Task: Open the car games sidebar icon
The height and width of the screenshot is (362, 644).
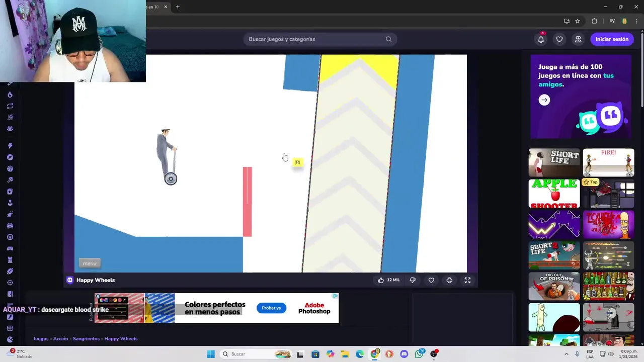Action: tap(10, 226)
